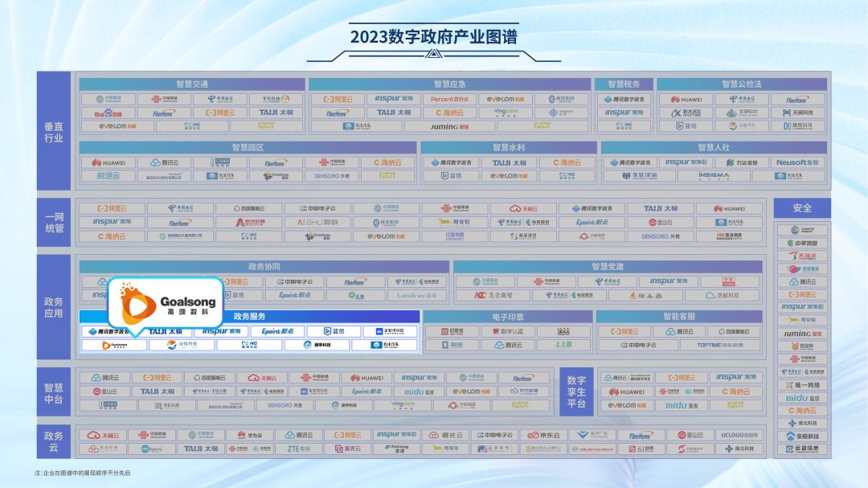Select the highlighted 政务服务 header
The height and width of the screenshot is (488, 868).
pos(250,316)
